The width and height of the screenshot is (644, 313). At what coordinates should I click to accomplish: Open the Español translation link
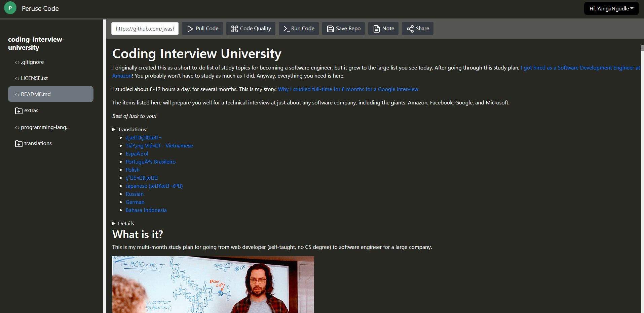137,154
